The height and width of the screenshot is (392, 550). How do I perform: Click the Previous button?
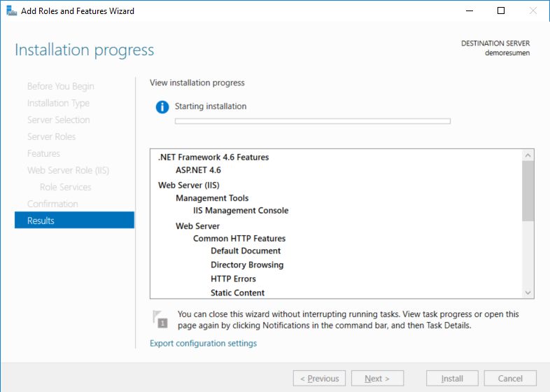tap(319, 378)
